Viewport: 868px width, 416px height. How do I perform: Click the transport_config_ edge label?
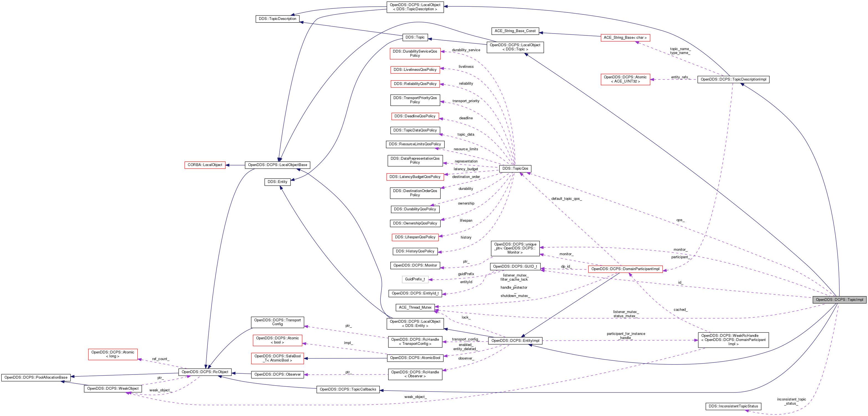[x=465, y=340]
